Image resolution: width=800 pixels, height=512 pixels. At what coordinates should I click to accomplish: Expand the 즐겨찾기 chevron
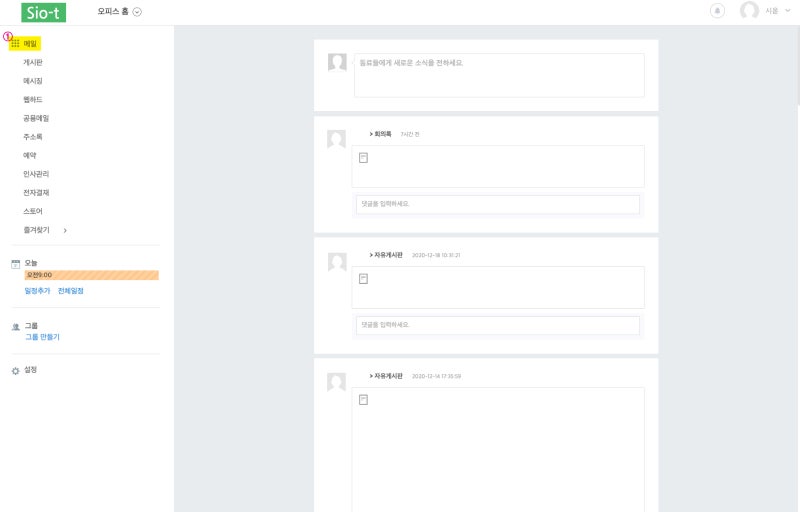[65, 231]
